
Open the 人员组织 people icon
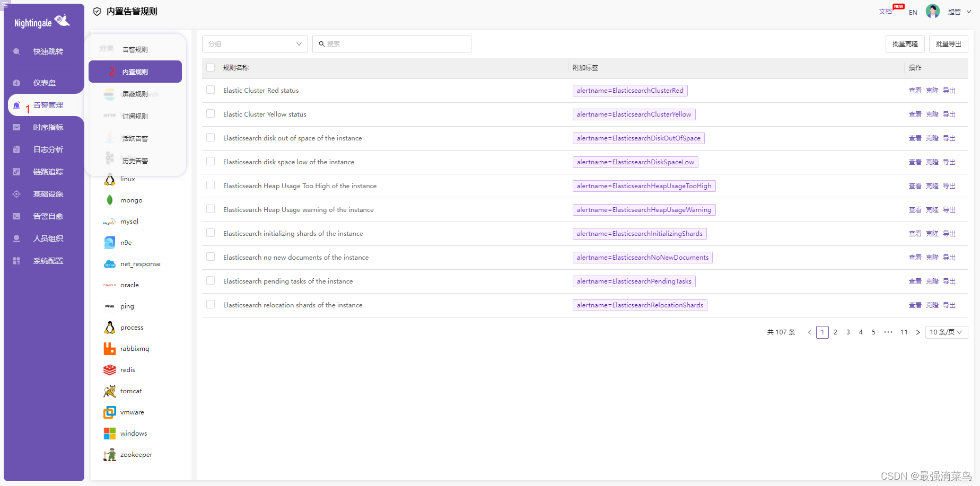[16, 238]
